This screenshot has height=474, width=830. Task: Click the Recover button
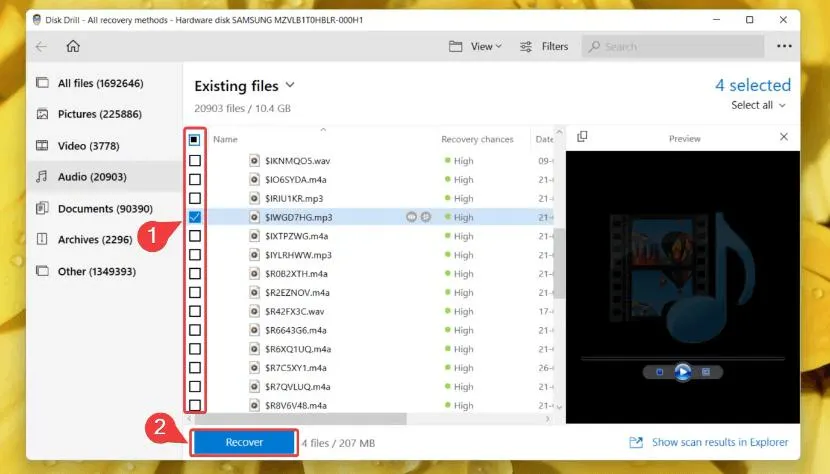click(x=244, y=442)
